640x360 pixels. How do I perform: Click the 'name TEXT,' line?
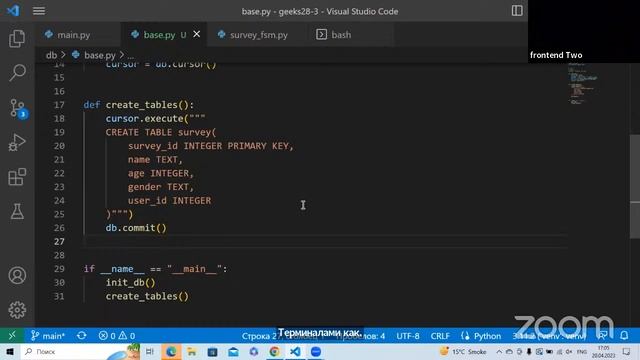click(155, 160)
